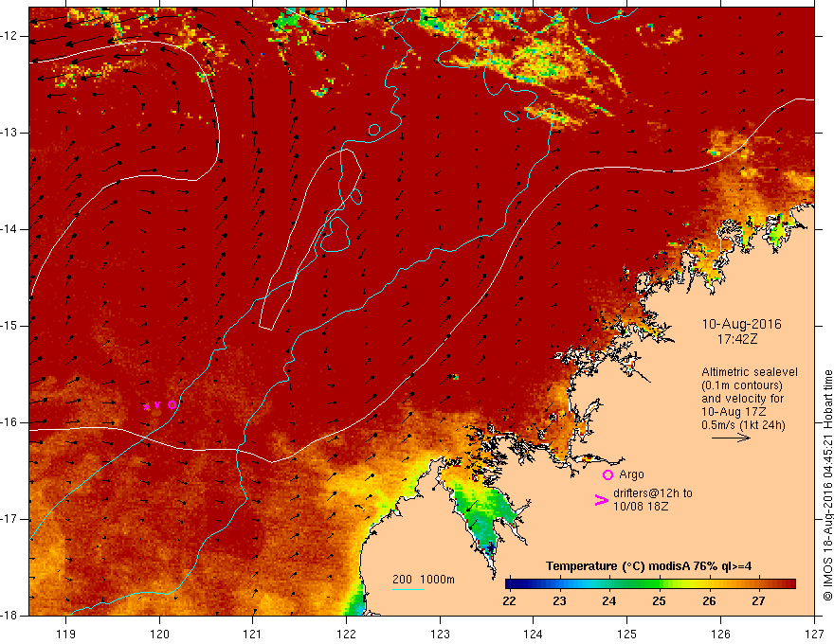Click the latitude axis label -13
This screenshot has width=834, height=644.
point(10,133)
